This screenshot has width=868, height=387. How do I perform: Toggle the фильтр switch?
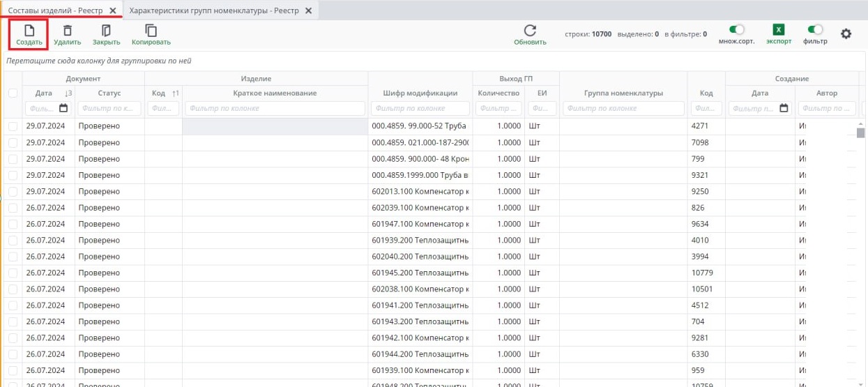pos(814,30)
